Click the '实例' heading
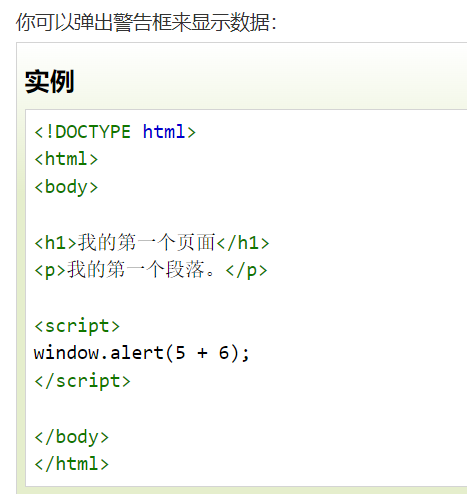 click(49, 82)
